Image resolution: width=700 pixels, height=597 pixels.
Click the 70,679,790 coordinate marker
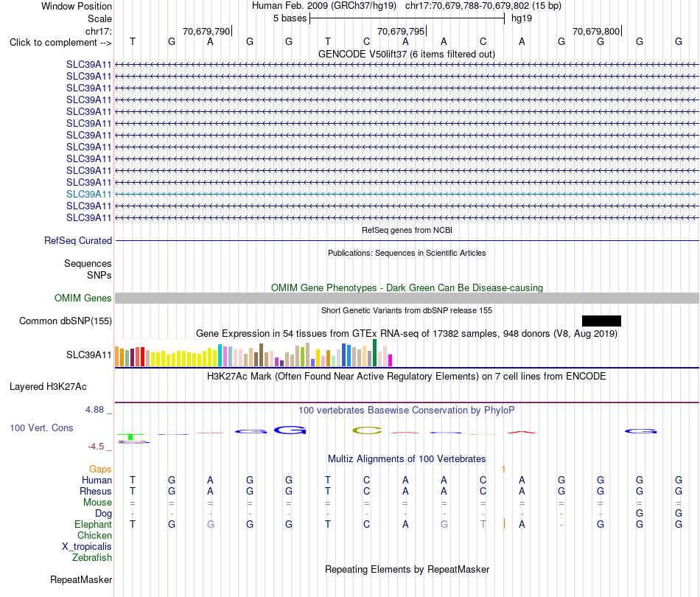(206, 31)
